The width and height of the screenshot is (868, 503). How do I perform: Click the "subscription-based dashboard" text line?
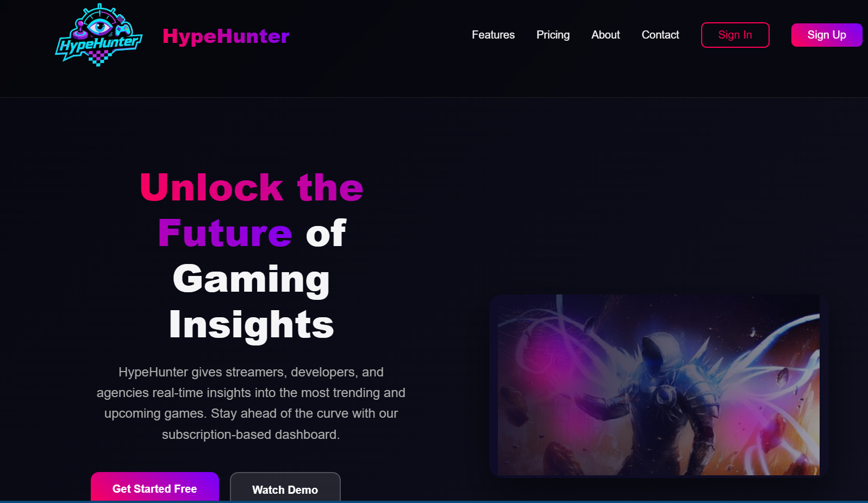pyautogui.click(x=251, y=435)
